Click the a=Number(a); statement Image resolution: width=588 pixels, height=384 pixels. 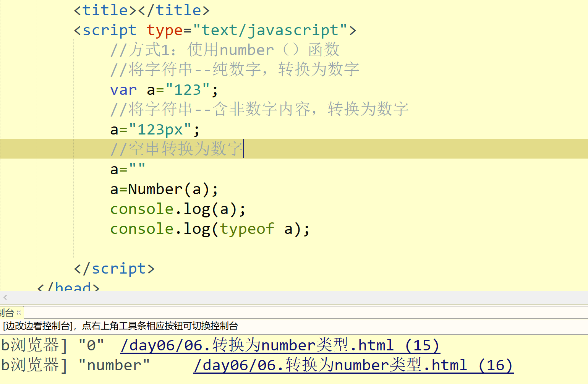pyautogui.click(x=164, y=189)
